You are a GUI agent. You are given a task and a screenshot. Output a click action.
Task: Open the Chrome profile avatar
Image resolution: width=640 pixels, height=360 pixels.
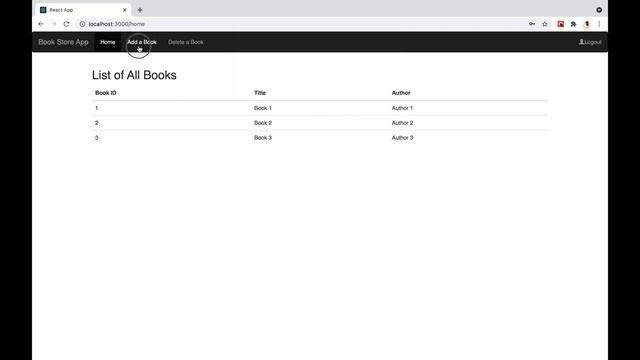[x=587, y=24]
